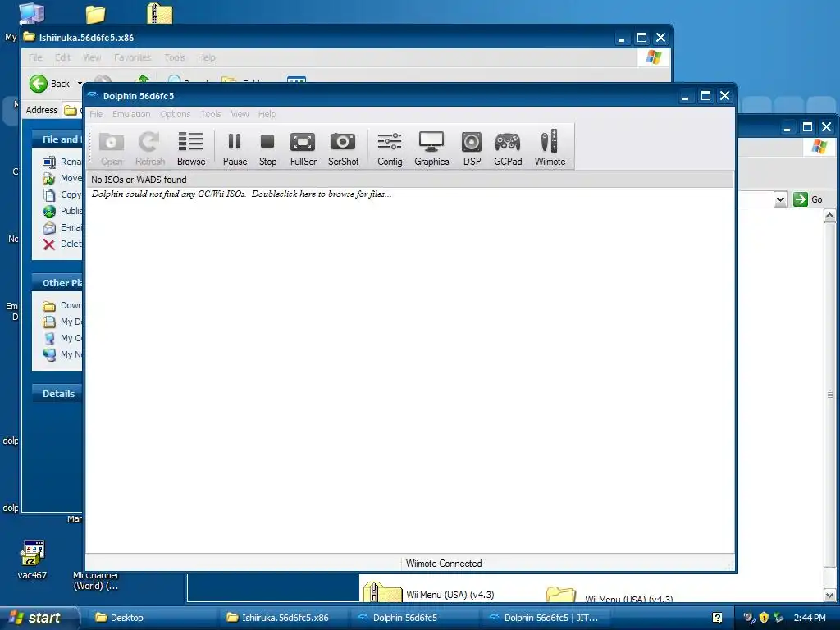Open My Computer link in Other Places
Screen dimensions: 840x630
pyautogui.click(x=63, y=338)
